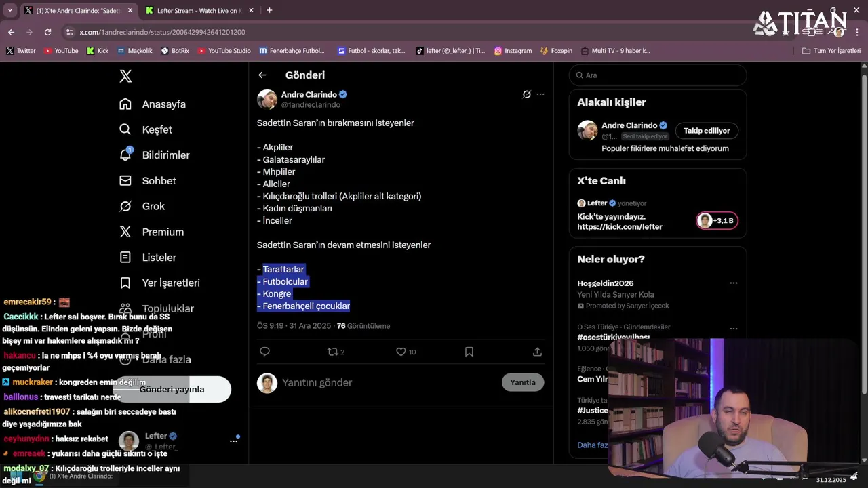Open Keşfet explore page

(x=145, y=129)
